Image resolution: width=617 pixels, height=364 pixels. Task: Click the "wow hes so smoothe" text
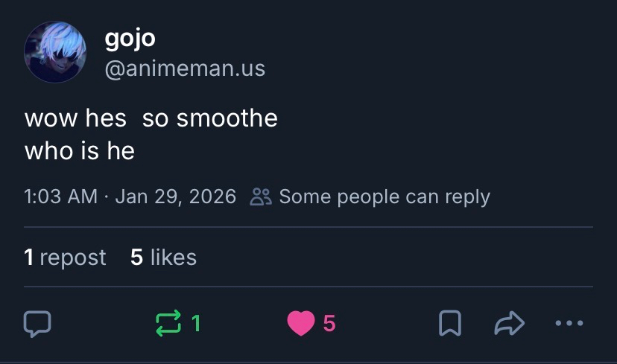(x=151, y=118)
